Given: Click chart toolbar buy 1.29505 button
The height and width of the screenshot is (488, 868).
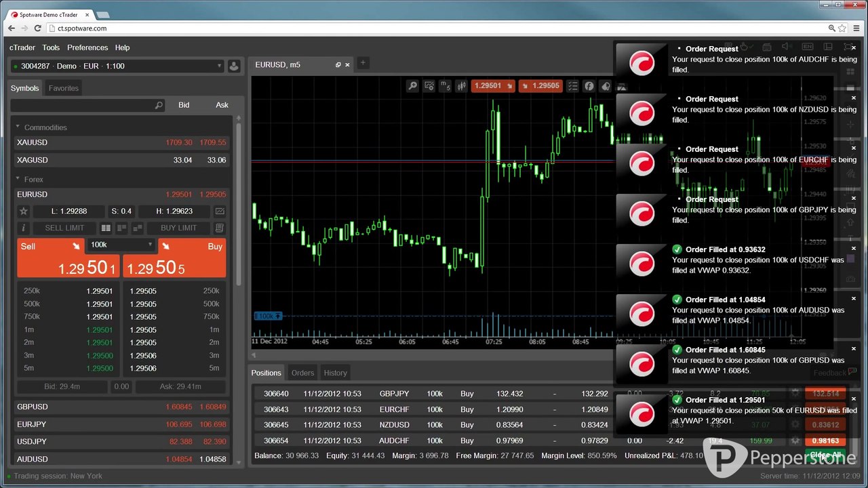Looking at the screenshot, I should click(x=540, y=86).
